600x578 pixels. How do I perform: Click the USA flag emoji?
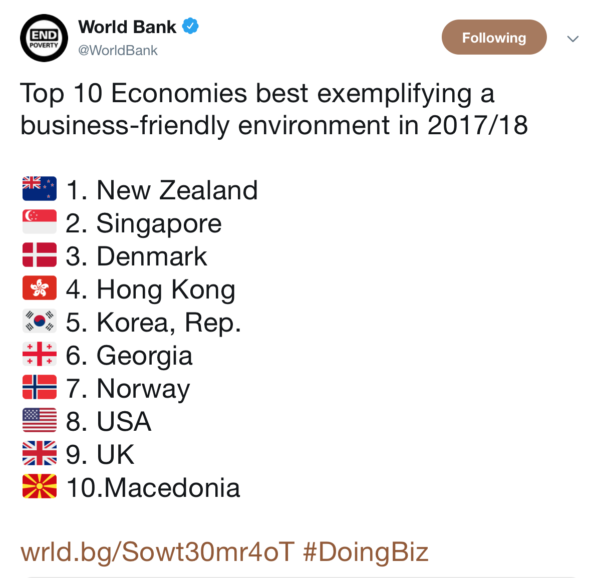click(39, 421)
